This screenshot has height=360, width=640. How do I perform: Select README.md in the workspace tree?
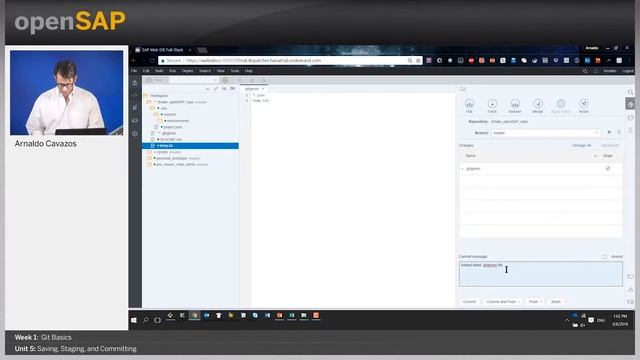click(171, 140)
